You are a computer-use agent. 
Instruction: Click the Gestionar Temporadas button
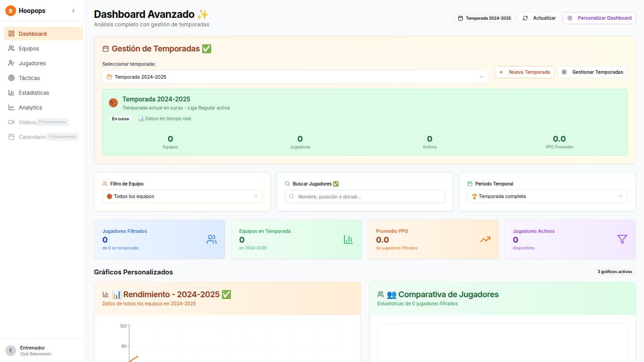pos(592,72)
